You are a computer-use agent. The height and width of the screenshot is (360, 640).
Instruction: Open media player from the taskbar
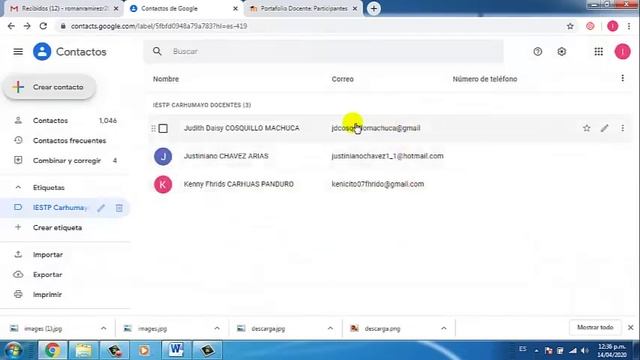point(144,350)
